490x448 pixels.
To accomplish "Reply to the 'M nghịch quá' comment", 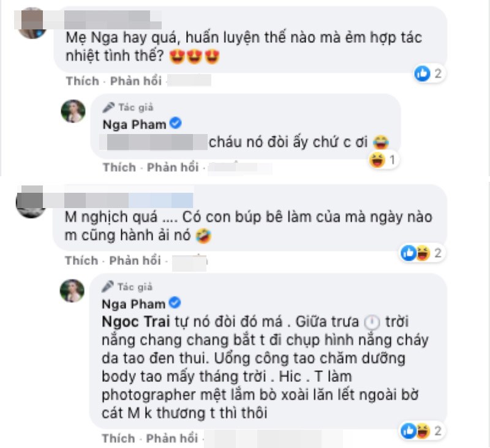I will pos(135,260).
